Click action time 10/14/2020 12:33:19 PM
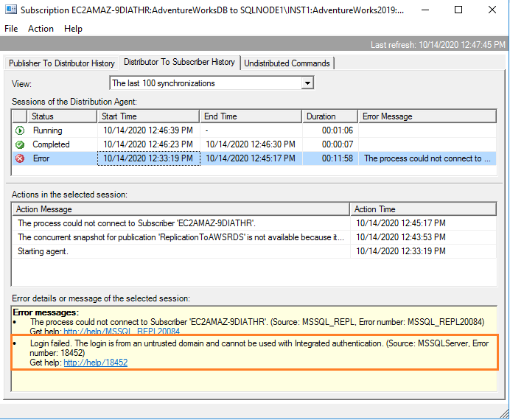Image resolution: width=510 pixels, height=420 pixels. [401, 251]
